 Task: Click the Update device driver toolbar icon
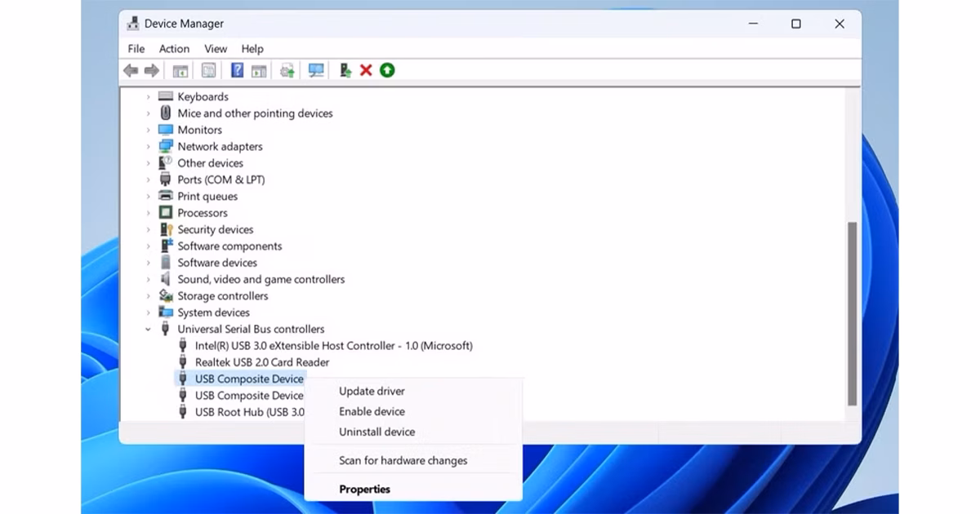pos(345,71)
